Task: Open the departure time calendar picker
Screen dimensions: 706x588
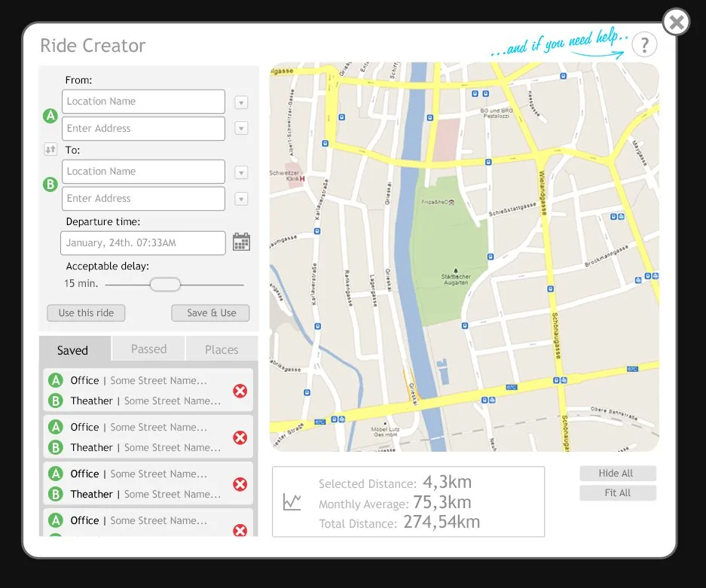Action: tap(241, 242)
